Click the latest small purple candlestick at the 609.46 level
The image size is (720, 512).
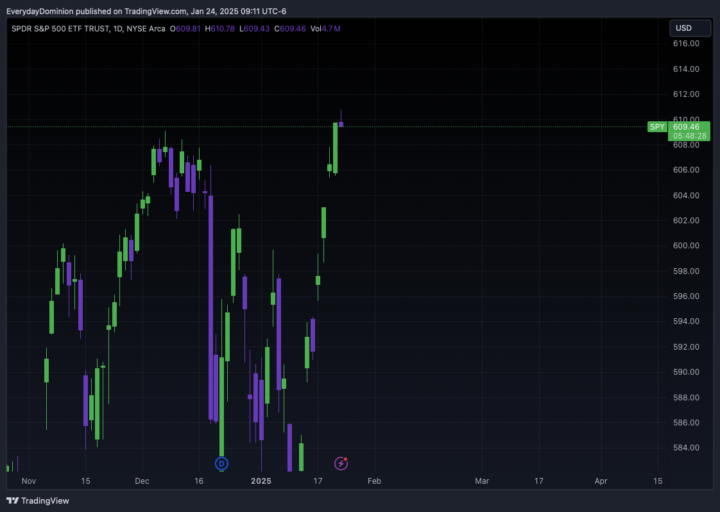click(341, 124)
